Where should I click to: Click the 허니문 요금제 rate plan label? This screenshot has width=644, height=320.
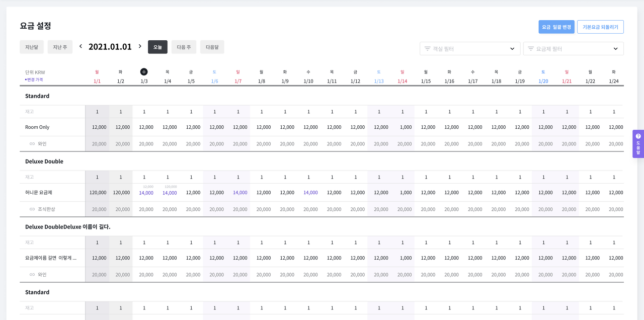(39, 193)
